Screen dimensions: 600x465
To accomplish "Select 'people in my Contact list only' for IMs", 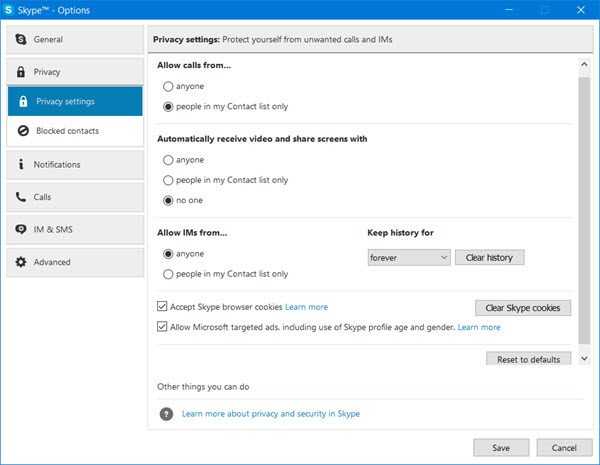I will tap(168, 274).
